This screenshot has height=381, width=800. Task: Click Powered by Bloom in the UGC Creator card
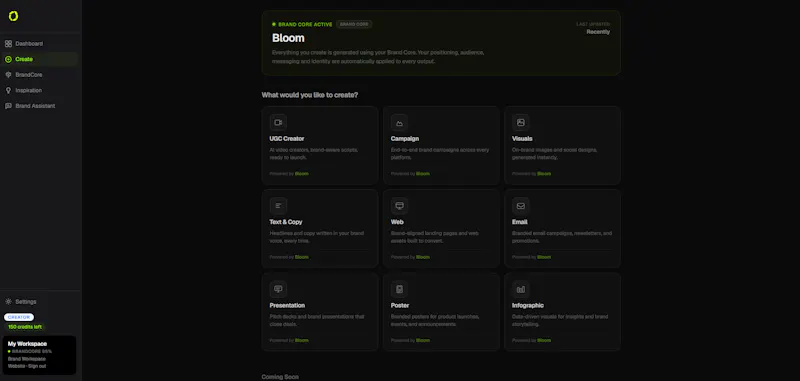point(289,174)
